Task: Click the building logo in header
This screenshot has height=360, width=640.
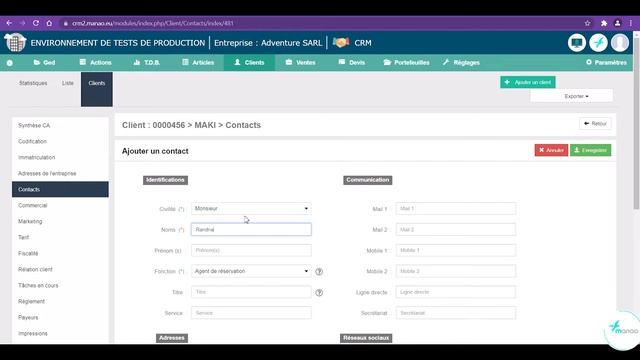Action: (15, 42)
